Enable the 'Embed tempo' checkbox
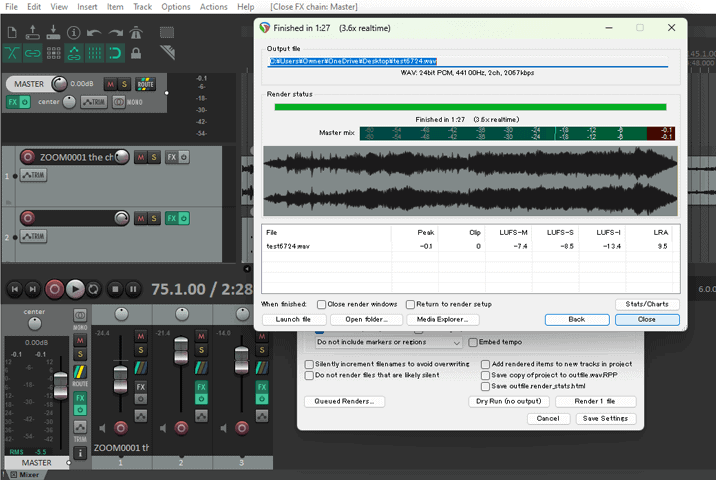 [472, 342]
